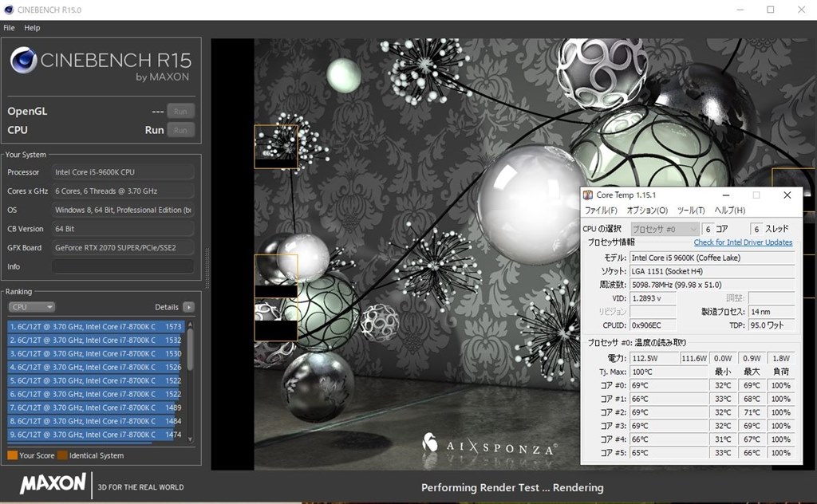
Task: Click GFX Board GeForce RTX 2070 SUPER field
Action: coord(123,248)
